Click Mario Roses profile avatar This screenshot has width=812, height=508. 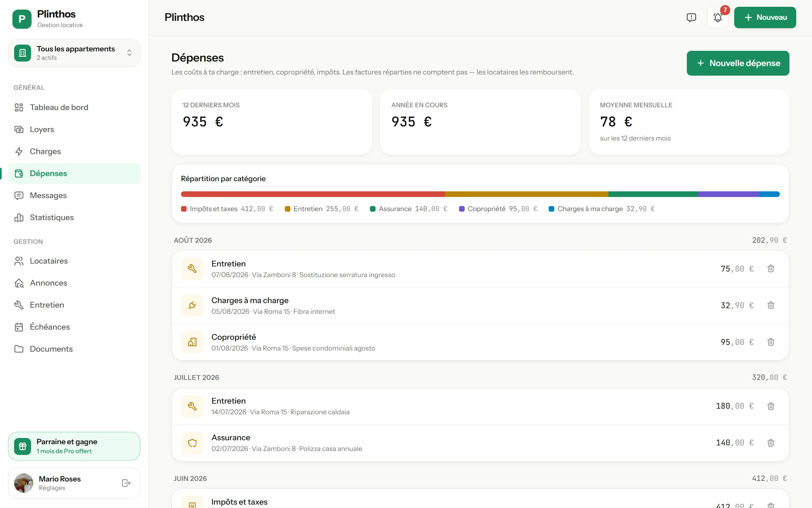coord(23,483)
